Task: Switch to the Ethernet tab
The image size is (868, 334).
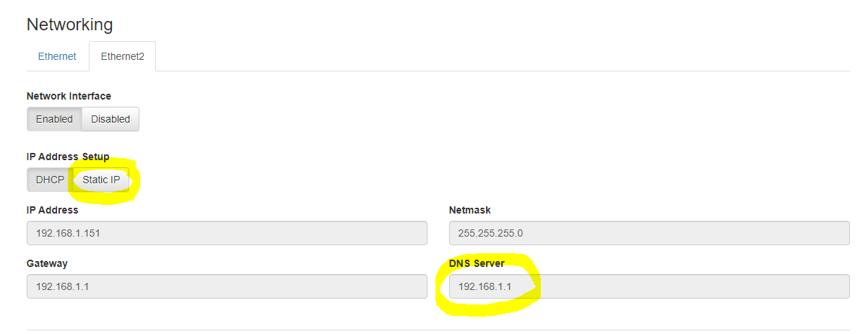Action: click(57, 56)
